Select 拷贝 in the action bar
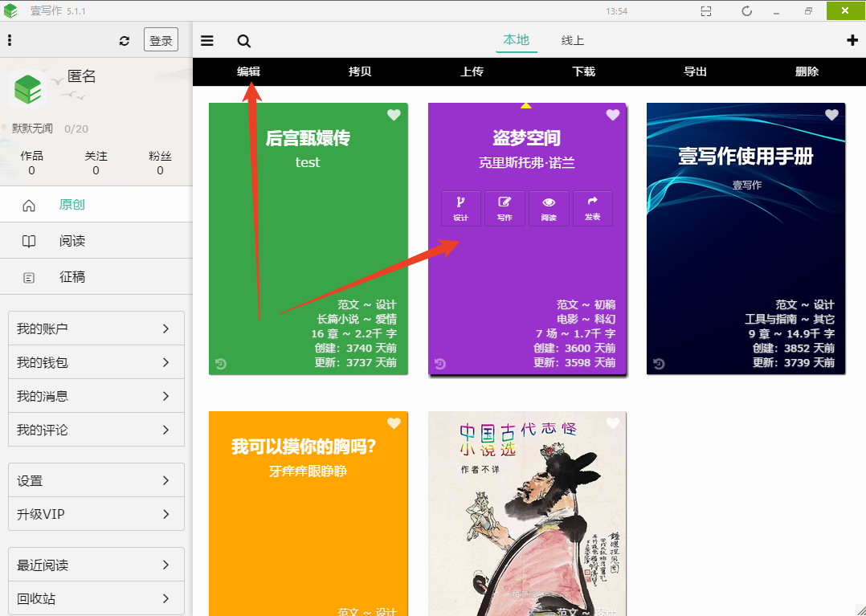Viewport: 866px width, 616px height. pos(360,71)
